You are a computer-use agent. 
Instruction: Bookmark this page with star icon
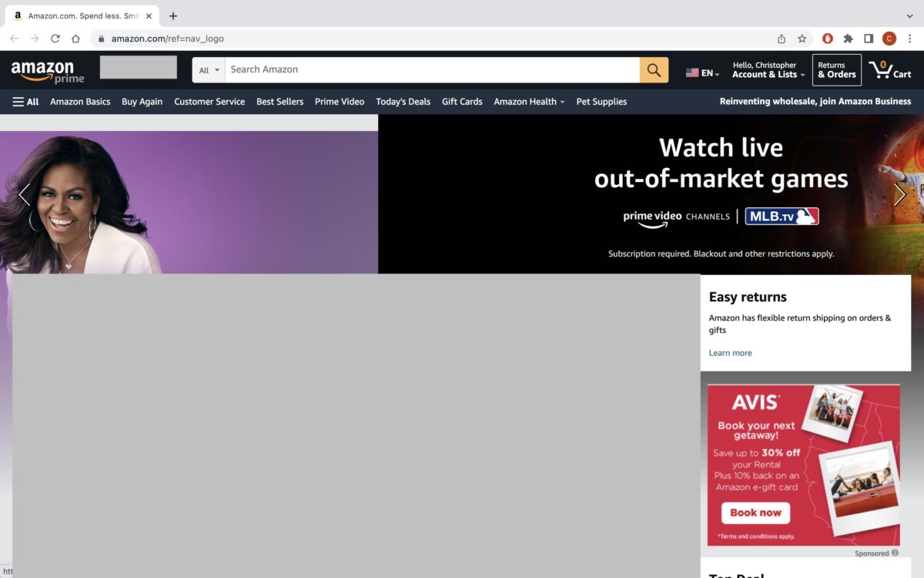[x=802, y=39]
